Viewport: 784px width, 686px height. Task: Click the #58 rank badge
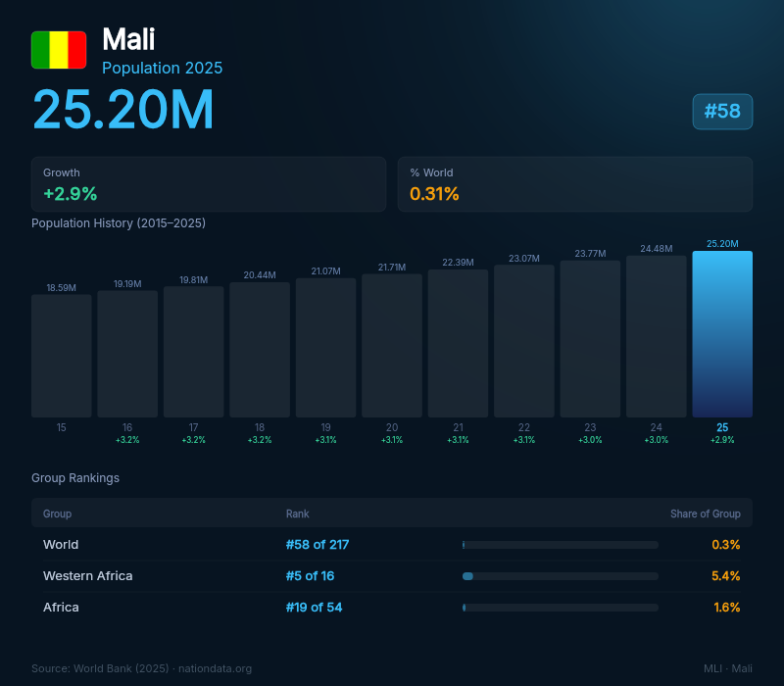click(722, 112)
